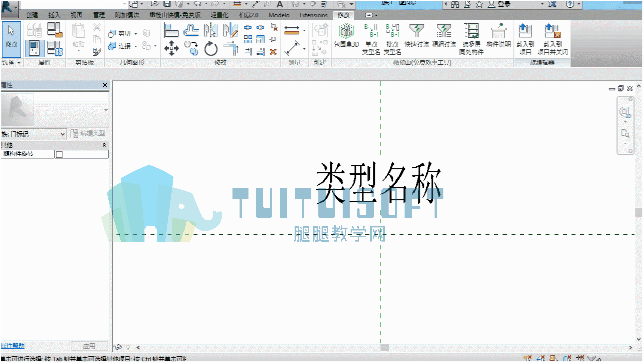The image size is (644, 363).
Task: Select the 修改 (Modify) arrow tool
Action: tap(11, 38)
